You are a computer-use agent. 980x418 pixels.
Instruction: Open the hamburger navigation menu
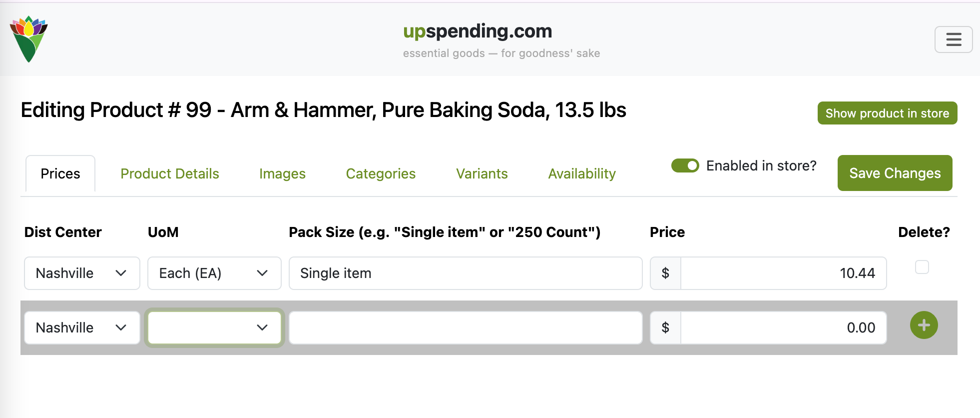point(953,39)
